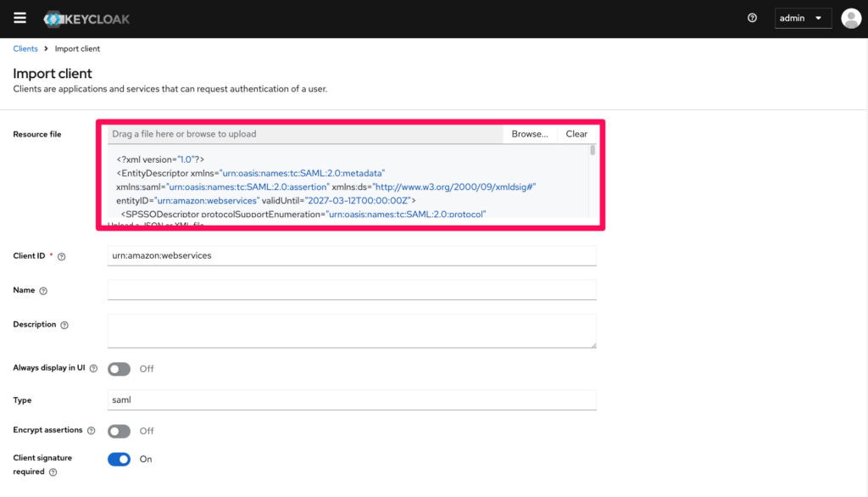
Task: Click the XML preview scrollbar
Action: click(593, 151)
